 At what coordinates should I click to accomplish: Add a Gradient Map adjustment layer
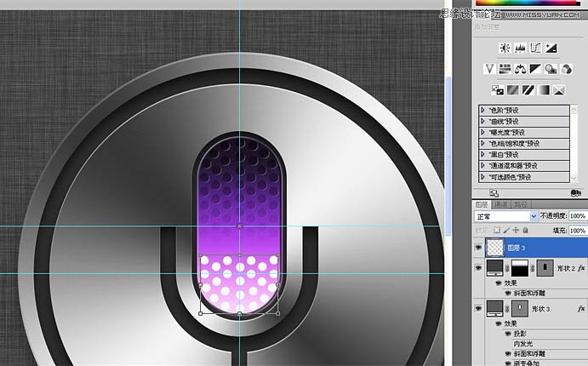pyautogui.click(x=544, y=90)
